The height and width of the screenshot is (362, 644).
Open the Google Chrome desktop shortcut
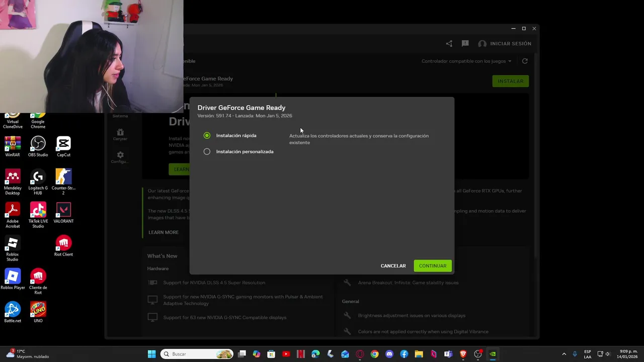(x=38, y=121)
